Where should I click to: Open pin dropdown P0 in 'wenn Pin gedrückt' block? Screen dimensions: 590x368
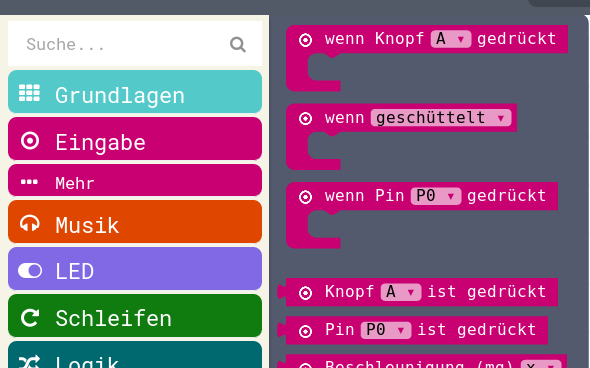(436, 196)
